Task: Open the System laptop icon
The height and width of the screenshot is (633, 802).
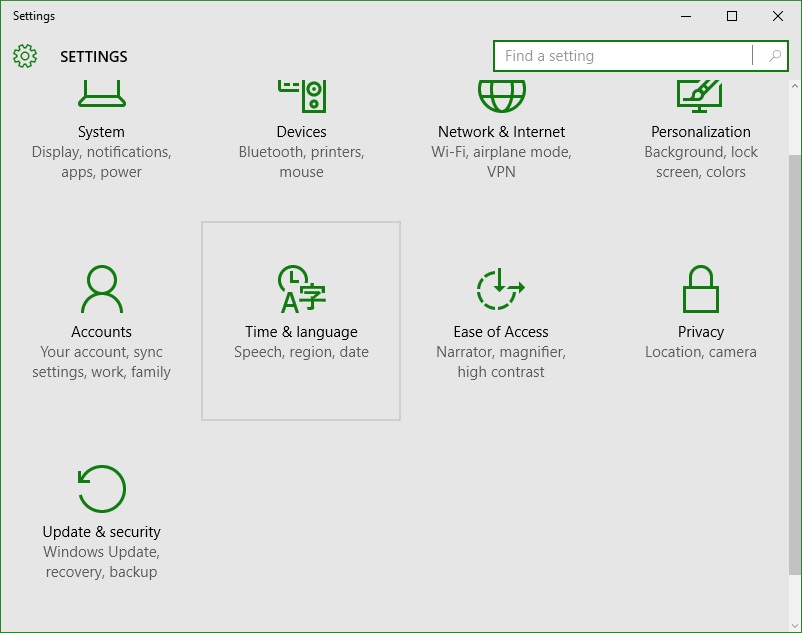Action: pyautogui.click(x=102, y=94)
